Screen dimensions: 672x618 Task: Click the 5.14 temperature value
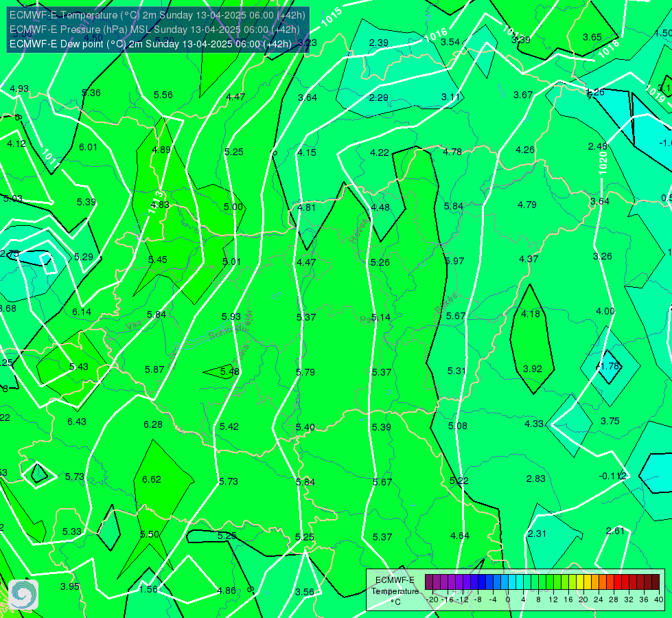381,317
